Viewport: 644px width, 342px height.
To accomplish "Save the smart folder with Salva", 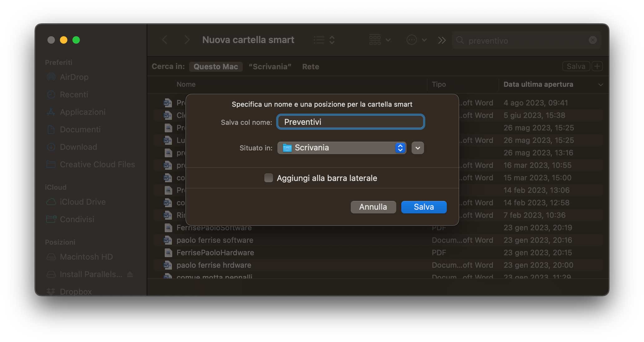I will 424,207.
